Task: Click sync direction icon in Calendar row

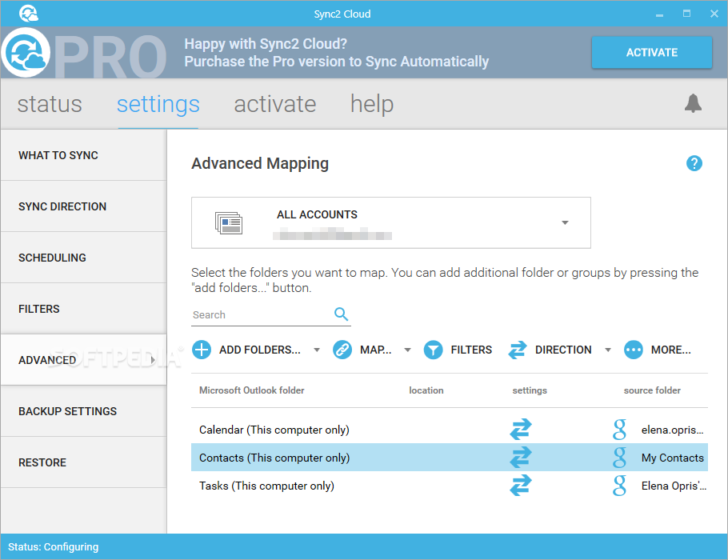Action: [x=521, y=429]
